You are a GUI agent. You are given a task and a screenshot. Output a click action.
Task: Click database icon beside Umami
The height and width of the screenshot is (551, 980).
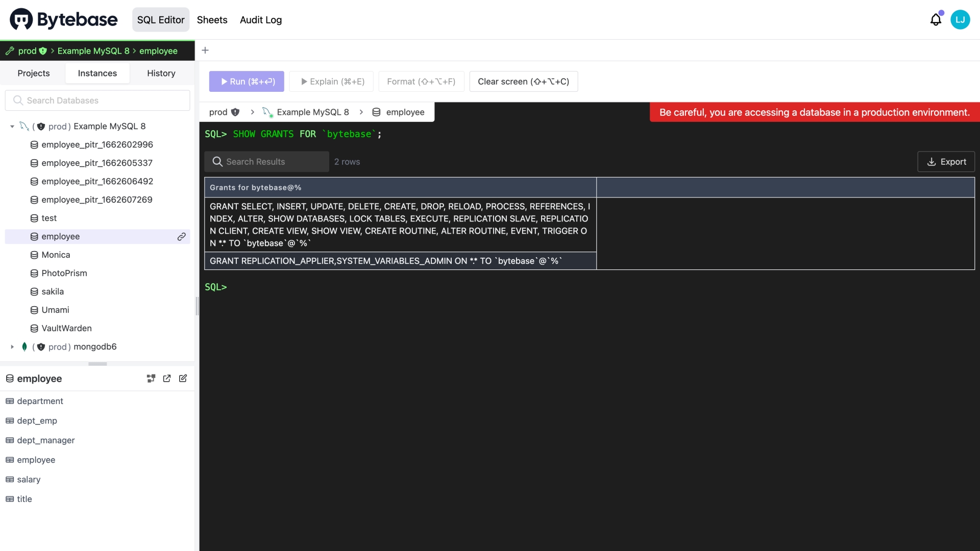pyautogui.click(x=34, y=310)
